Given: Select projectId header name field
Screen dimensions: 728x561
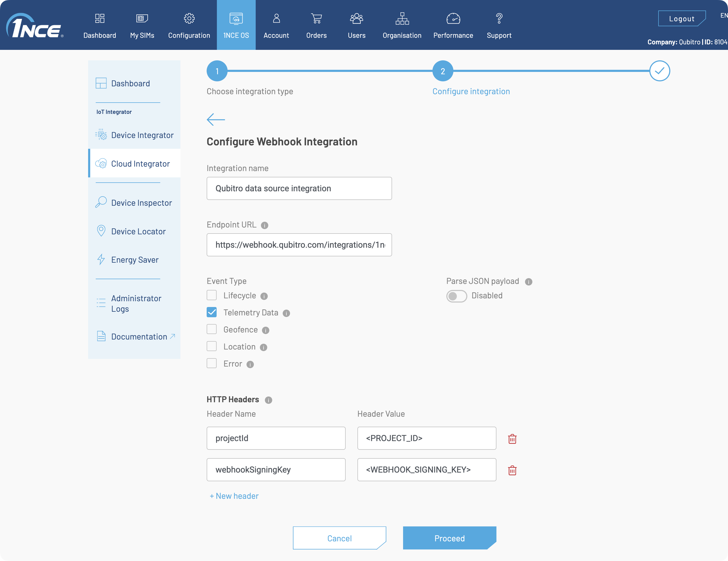Looking at the screenshot, I should tap(276, 438).
